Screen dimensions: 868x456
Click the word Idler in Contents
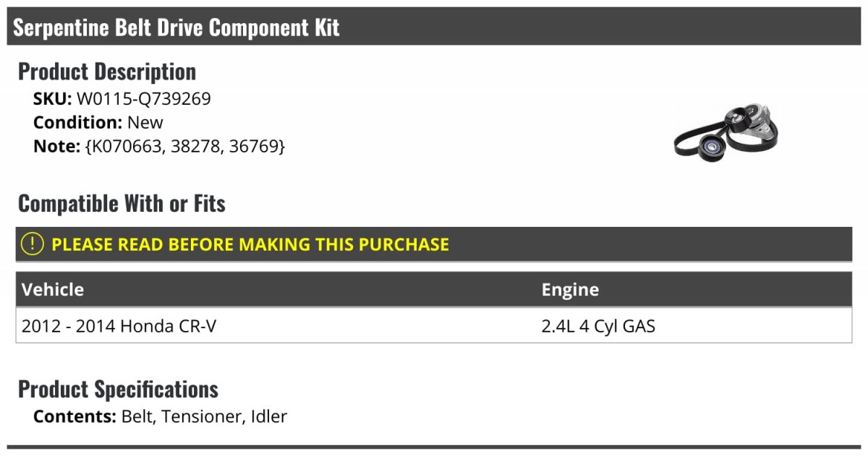pyautogui.click(x=269, y=416)
